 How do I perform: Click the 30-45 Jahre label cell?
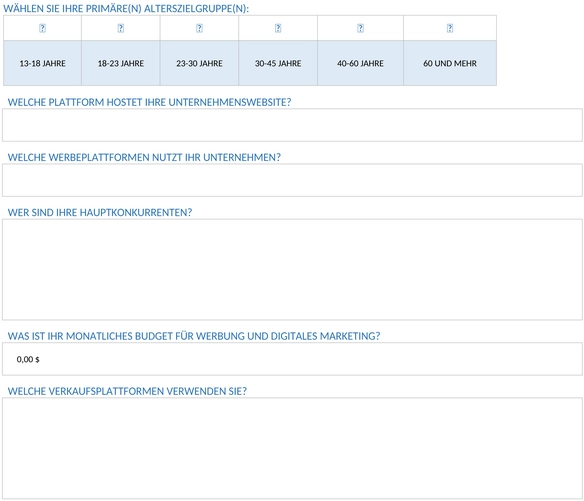point(278,63)
